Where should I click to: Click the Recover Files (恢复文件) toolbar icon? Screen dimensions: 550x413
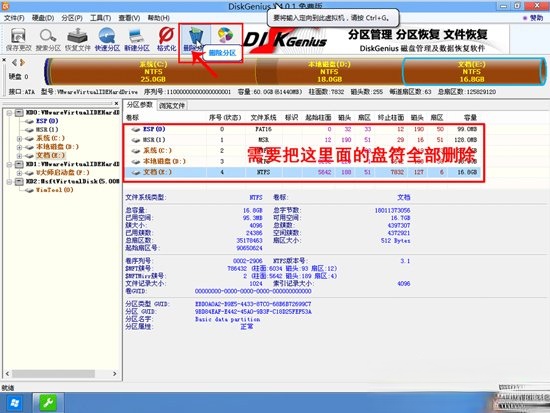coord(78,39)
